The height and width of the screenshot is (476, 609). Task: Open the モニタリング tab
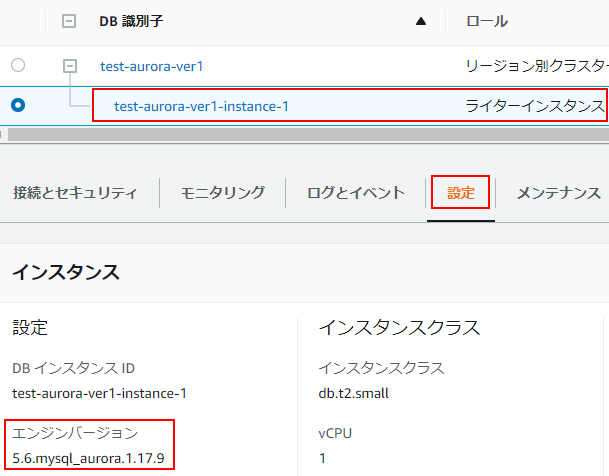(222, 193)
